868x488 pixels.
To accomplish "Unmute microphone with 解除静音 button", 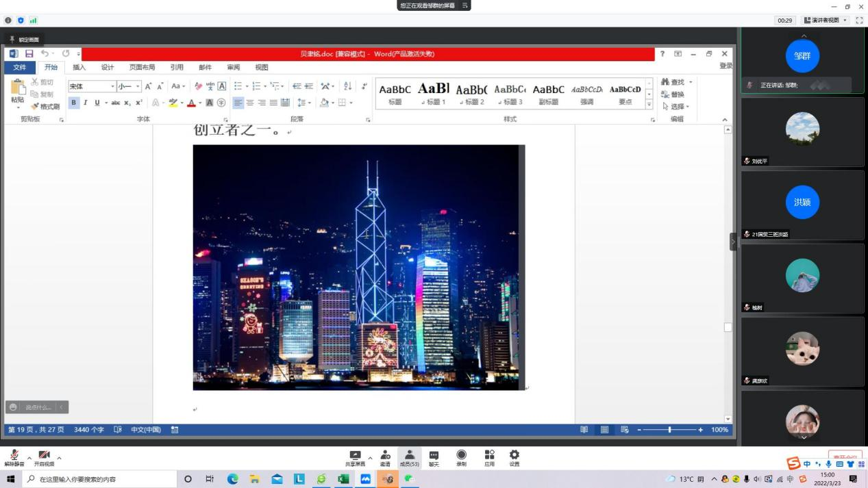I will point(14,456).
